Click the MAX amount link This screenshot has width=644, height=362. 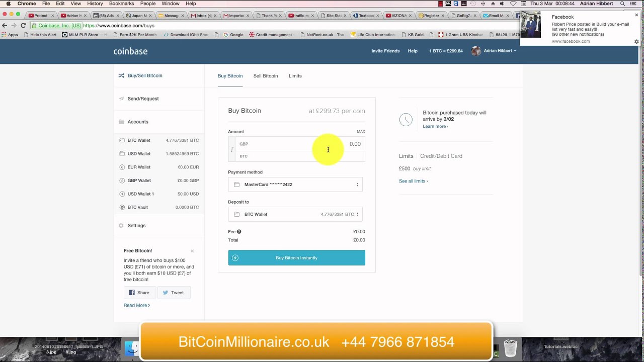tap(361, 132)
